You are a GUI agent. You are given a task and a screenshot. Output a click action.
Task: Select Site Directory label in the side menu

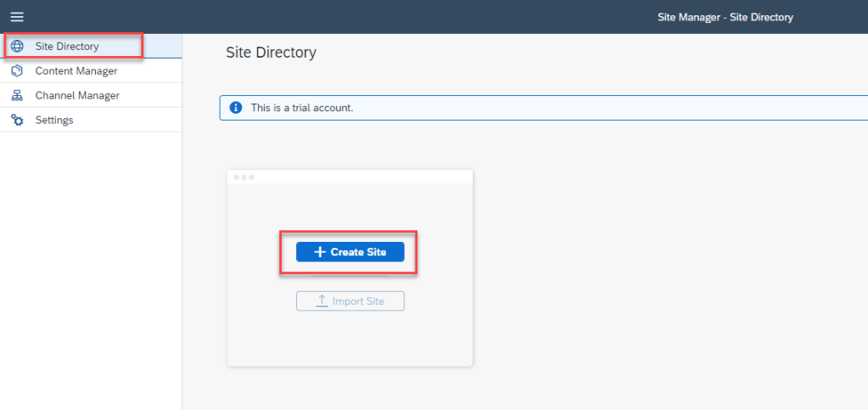pyautogui.click(x=67, y=47)
